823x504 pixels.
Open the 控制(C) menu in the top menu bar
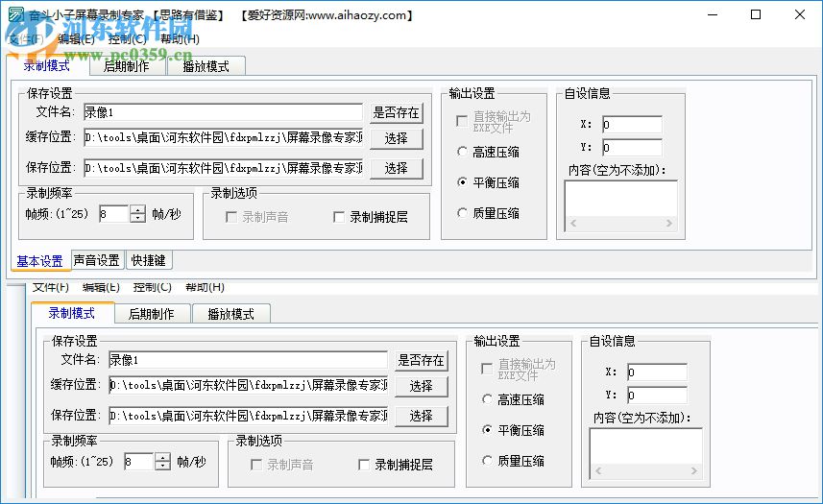(128, 38)
